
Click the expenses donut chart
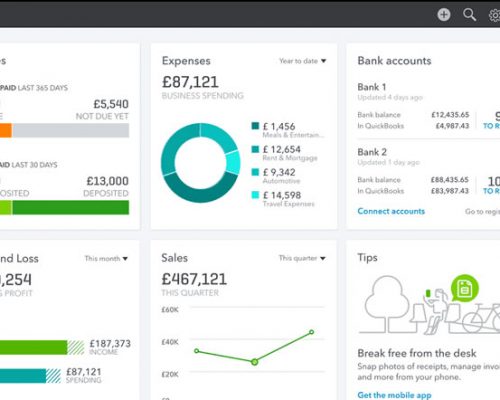[x=201, y=163]
